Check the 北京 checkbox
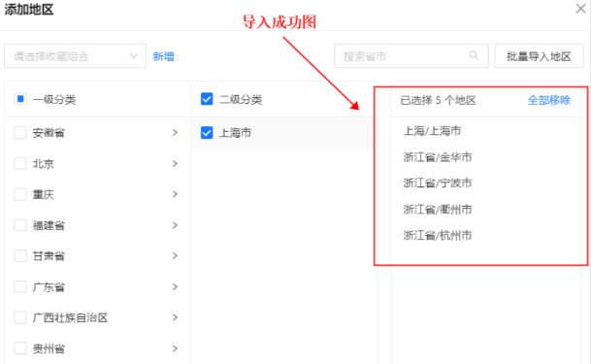Screen dimensions: 591x364 20,163
